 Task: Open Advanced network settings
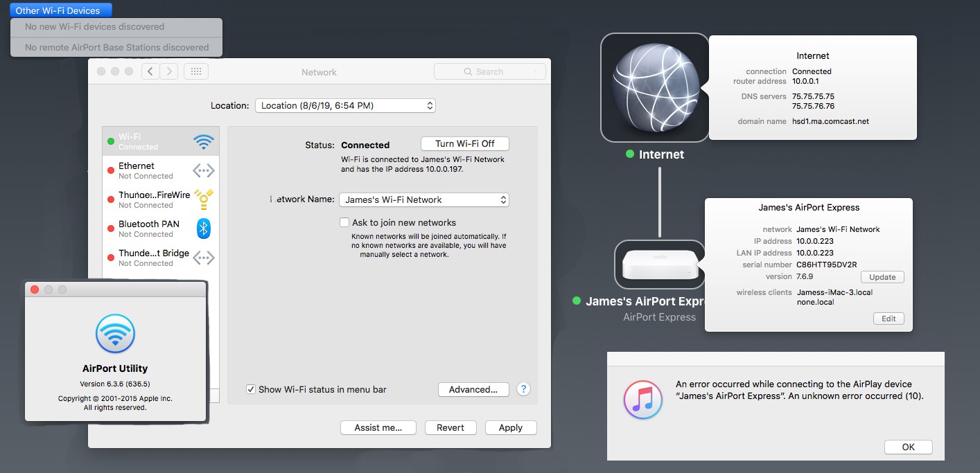point(473,389)
